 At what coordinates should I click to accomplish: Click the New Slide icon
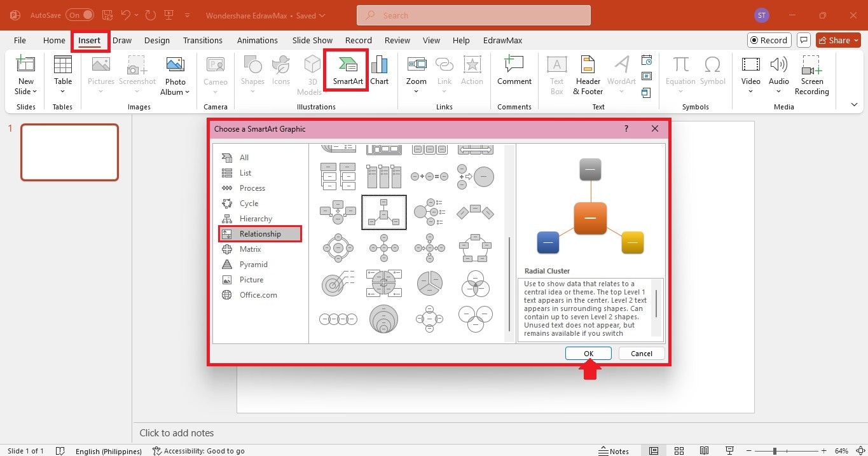25,65
